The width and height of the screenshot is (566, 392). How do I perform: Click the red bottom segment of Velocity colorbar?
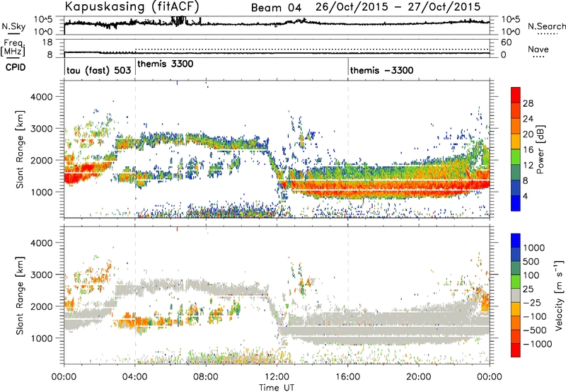point(516,350)
